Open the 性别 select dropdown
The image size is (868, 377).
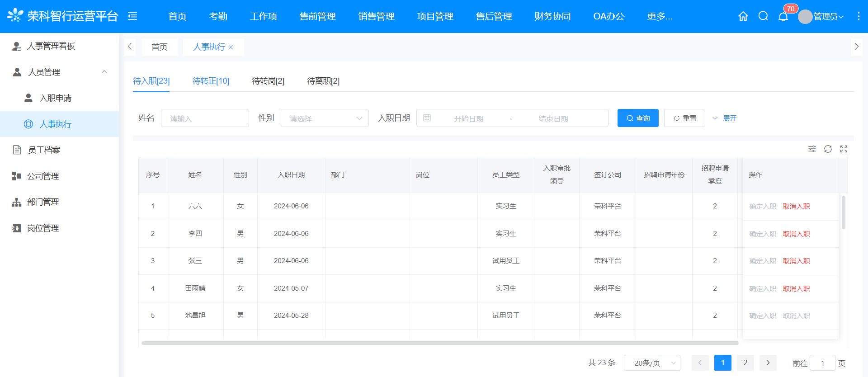pyautogui.click(x=325, y=118)
